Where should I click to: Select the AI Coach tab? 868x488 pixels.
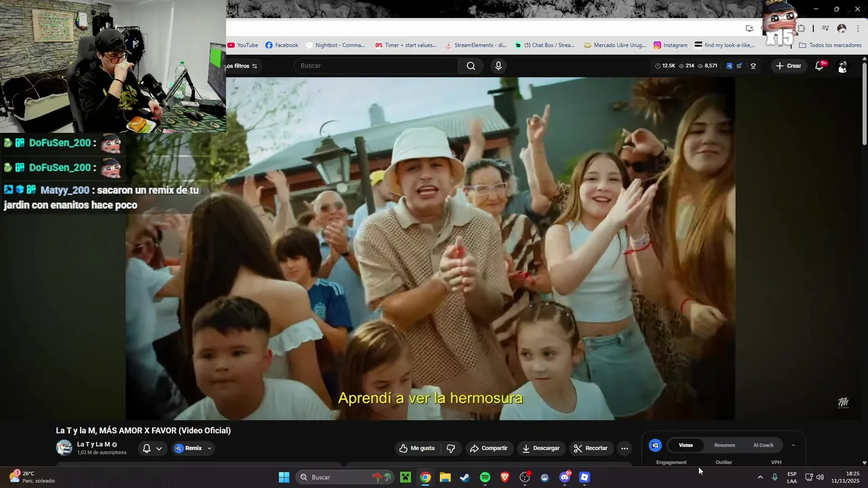click(763, 445)
